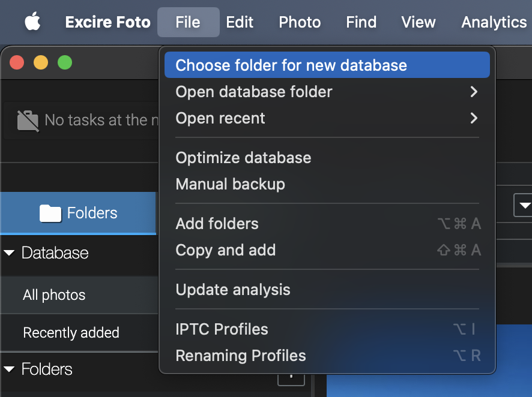
Task: Click the folder icon on Folders tab
Action: [50, 213]
